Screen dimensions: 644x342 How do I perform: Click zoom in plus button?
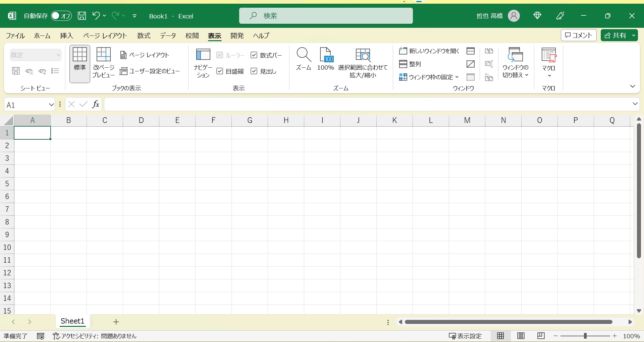point(614,336)
